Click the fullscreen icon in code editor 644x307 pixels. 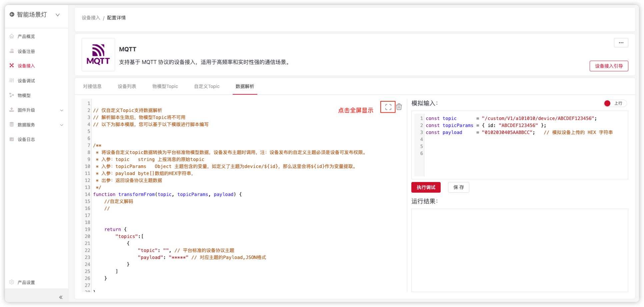388,107
